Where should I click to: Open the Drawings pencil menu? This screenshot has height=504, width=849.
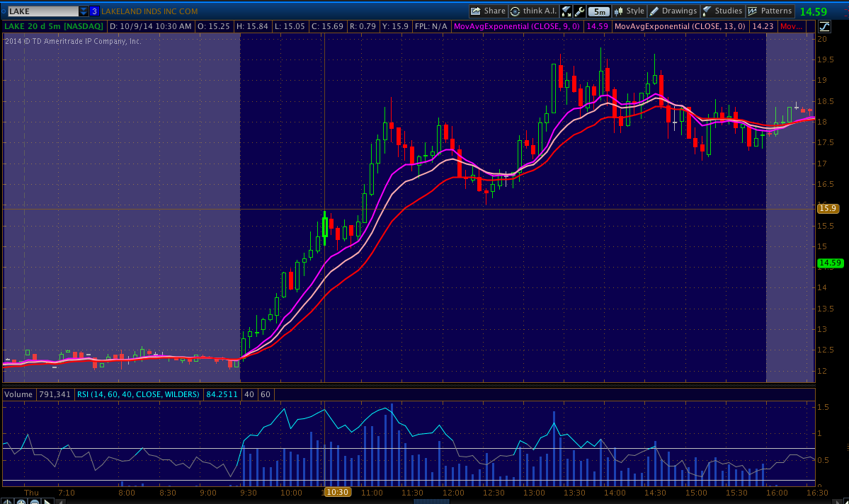click(x=673, y=11)
